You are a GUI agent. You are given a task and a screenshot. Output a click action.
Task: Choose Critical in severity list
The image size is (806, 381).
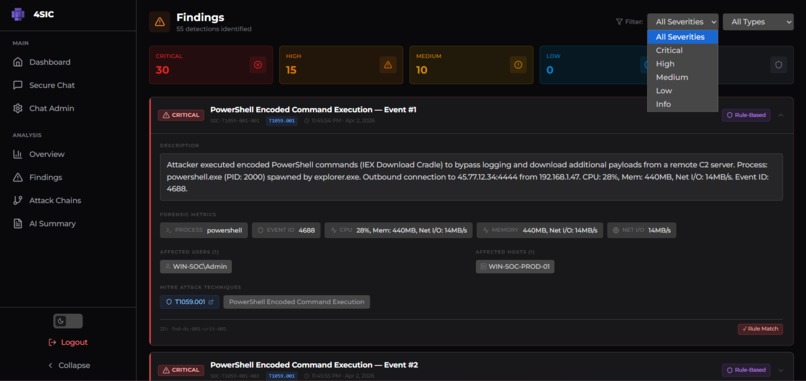point(682,50)
